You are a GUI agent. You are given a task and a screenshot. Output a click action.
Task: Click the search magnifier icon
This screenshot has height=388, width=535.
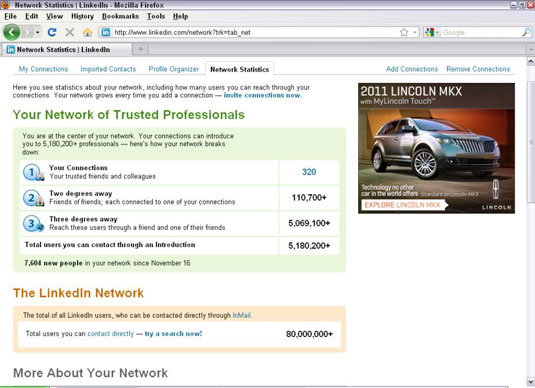(x=526, y=32)
